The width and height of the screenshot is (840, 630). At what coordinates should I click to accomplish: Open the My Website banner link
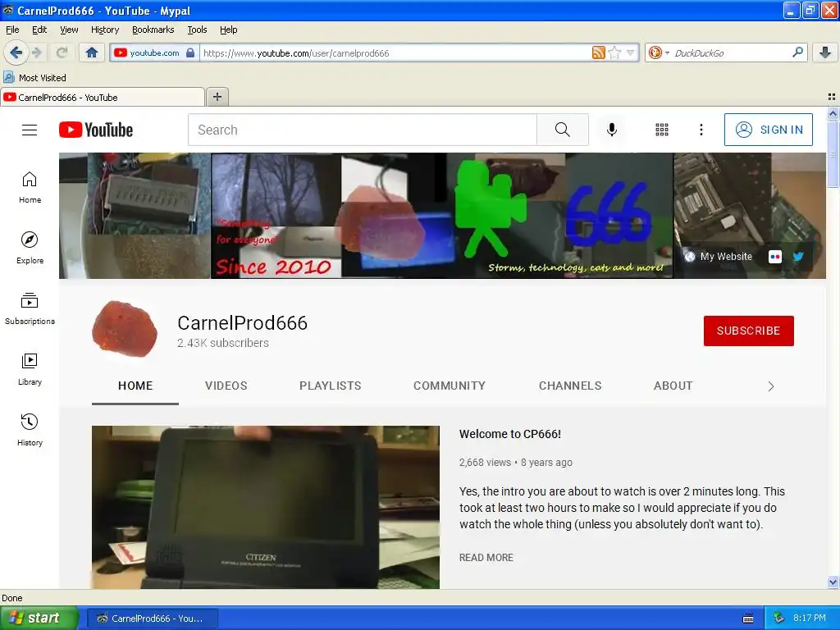coord(719,257)
